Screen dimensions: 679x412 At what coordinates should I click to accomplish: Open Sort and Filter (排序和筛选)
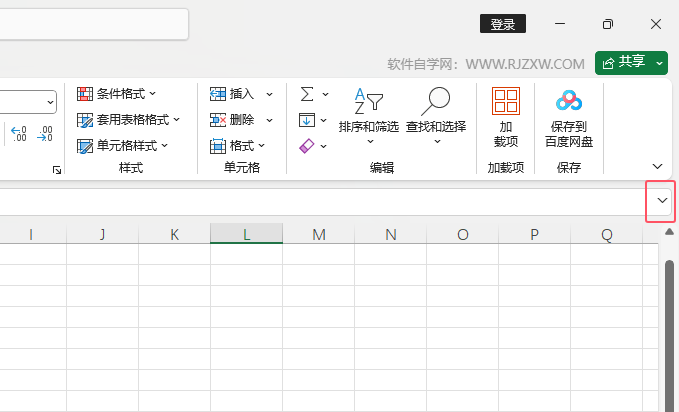368,115
